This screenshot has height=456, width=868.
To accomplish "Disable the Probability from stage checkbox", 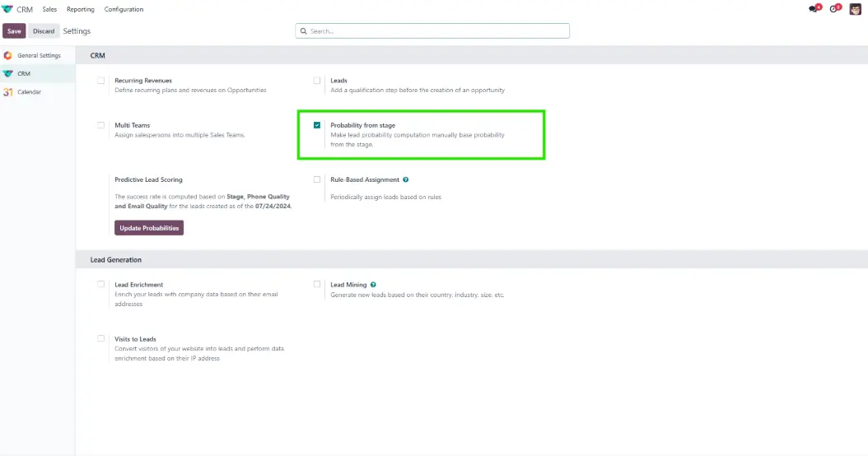I will tap(317, 125).
